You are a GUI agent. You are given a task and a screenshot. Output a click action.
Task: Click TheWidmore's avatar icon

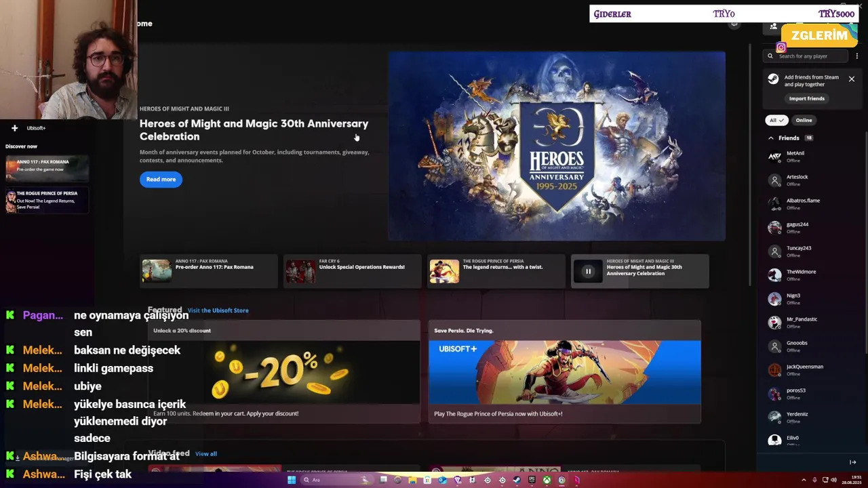point(774,275)
